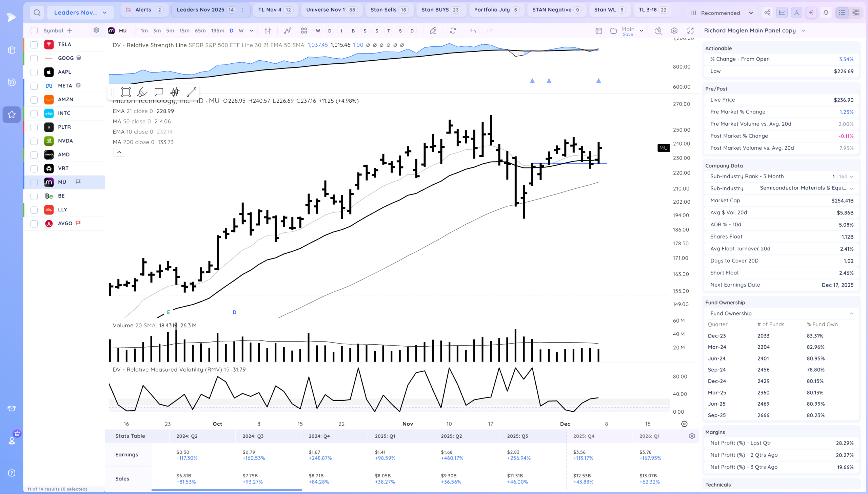Open the Leaders Nov watchlist dropdown
This screenshot has height=494, width=868.
(80, 13)
